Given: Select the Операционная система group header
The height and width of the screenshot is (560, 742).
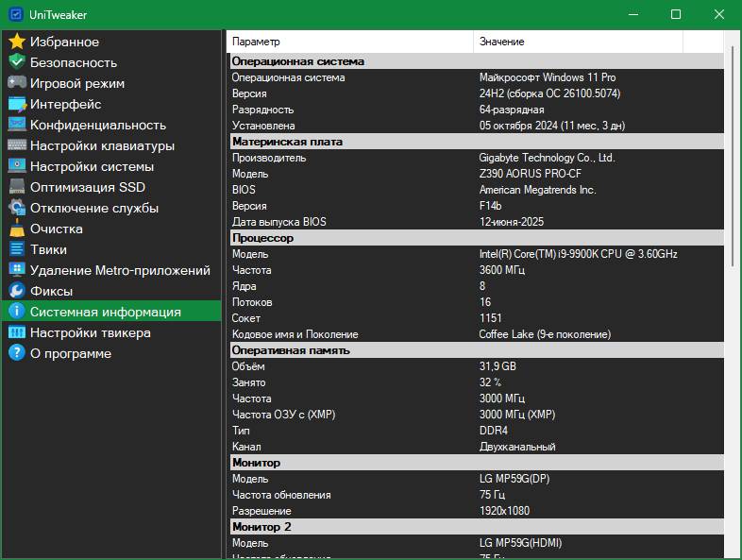Looking at the screenshot, I should tap(475, 61).
